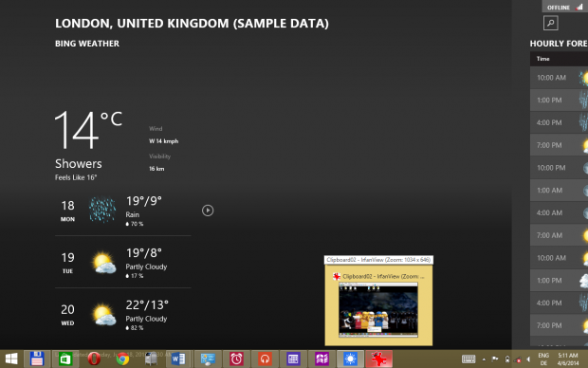Click the IrfanView Clipboard02 preview thumbnail

pyautogui.click(x=378, y=310)
